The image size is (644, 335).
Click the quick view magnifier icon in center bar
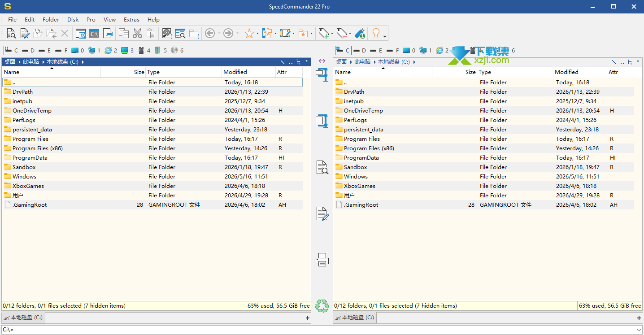(x=322, y=167)
